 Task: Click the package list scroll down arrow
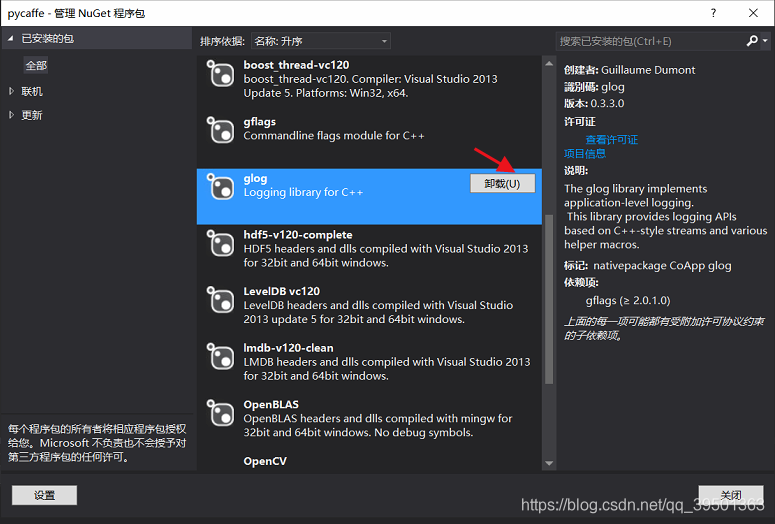pyautogui.click(x=549, y=463)
